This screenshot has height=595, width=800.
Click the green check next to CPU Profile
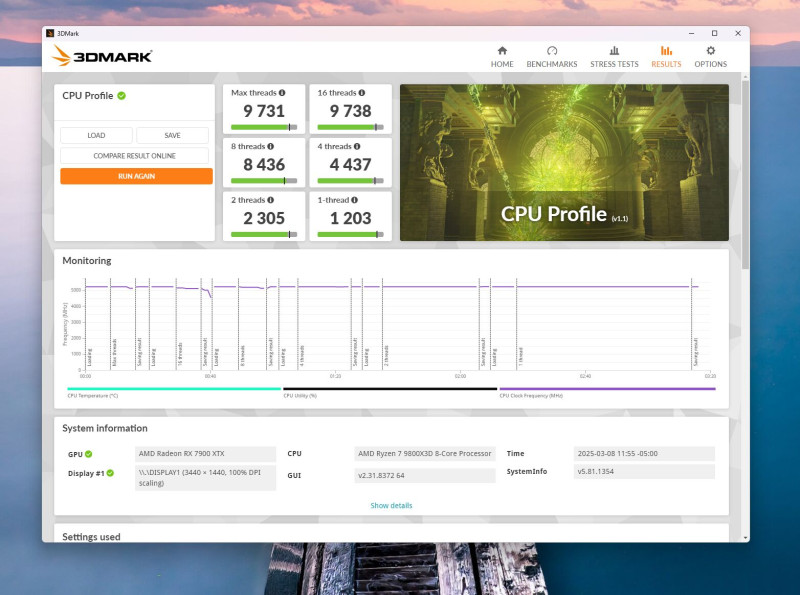click(x=121, y=95)
